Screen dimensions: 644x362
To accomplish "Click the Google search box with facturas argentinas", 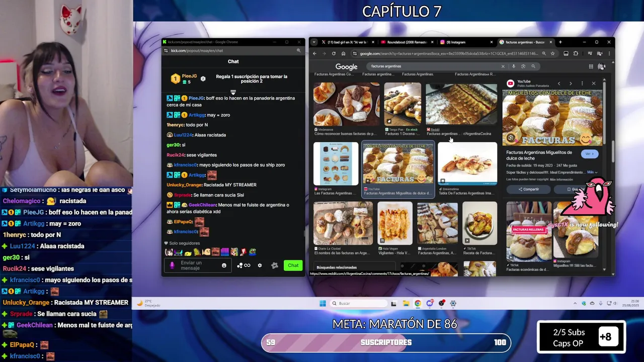I will pos(433,66).
